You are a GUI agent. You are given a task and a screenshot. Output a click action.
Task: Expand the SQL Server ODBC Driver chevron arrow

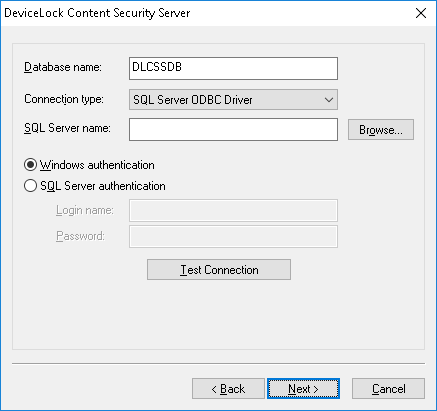click(x=329, y=100)
